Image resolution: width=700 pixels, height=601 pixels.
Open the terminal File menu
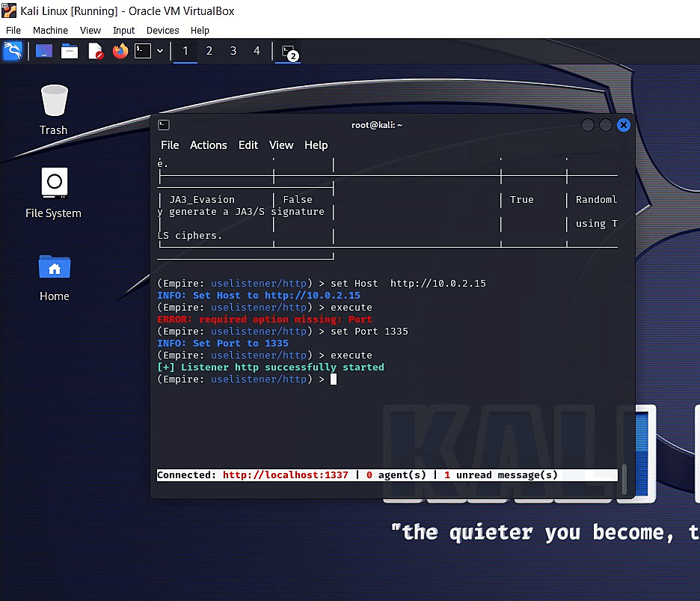170,145
